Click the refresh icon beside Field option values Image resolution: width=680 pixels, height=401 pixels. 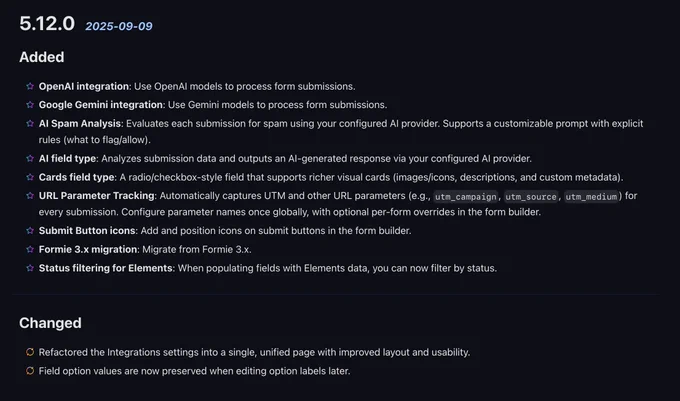30,371
